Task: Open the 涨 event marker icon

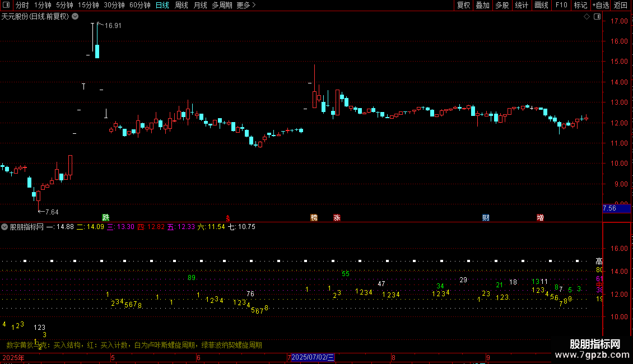Action: 337,217
